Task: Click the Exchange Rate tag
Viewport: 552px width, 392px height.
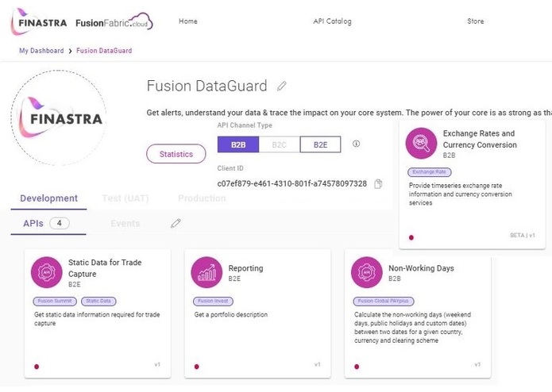Action: 430,172
